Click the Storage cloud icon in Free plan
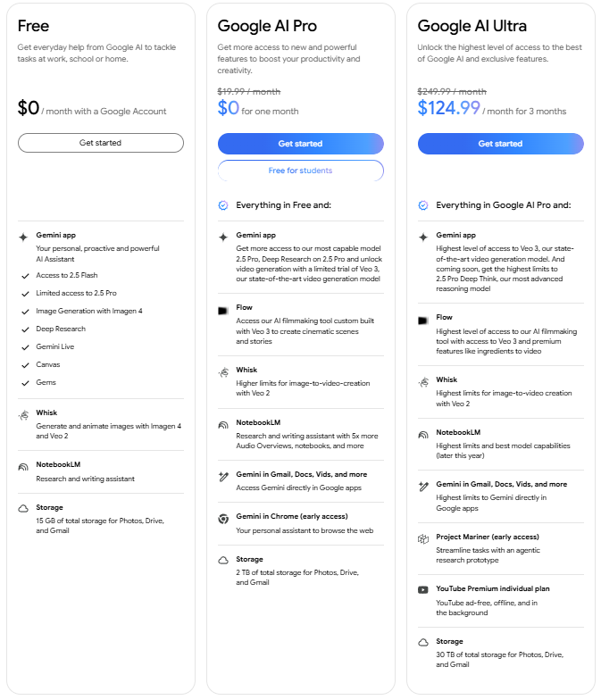This screenshot has width=601, height=700. (x=23, y=509)
